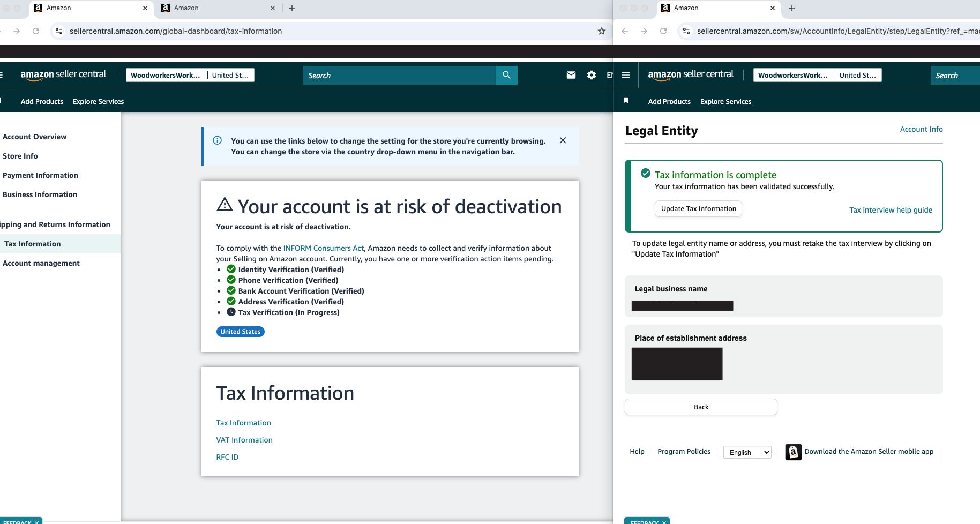Go back in the right browser window
The image size is (980, 524).
click(625, 31)
